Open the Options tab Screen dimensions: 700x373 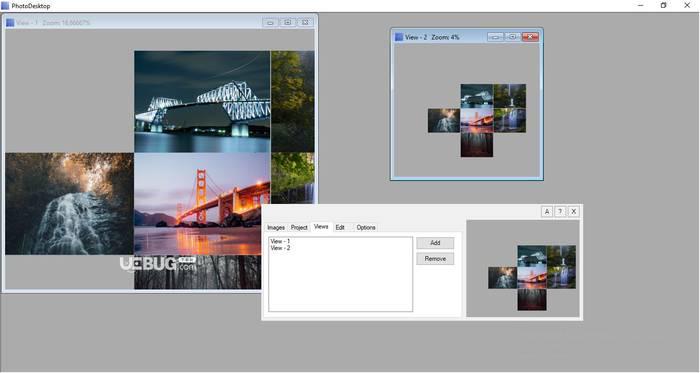tap(366, 228)
